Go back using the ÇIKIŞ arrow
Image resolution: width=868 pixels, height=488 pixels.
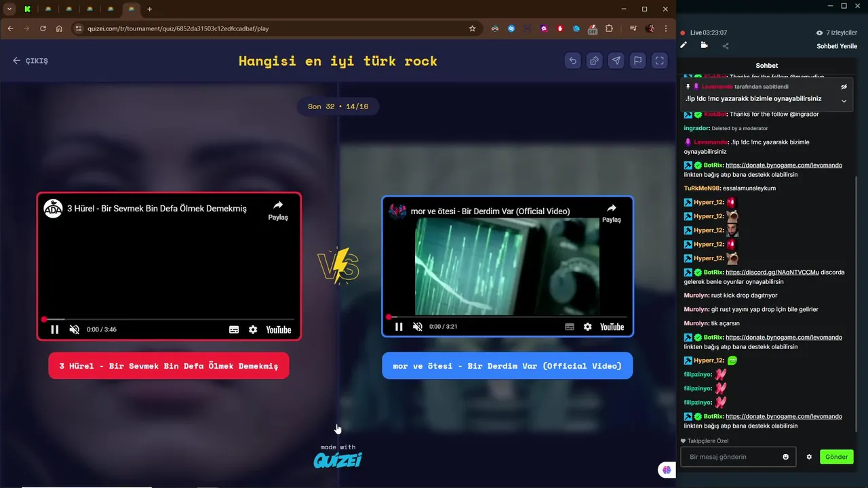(x=31, y=60)
